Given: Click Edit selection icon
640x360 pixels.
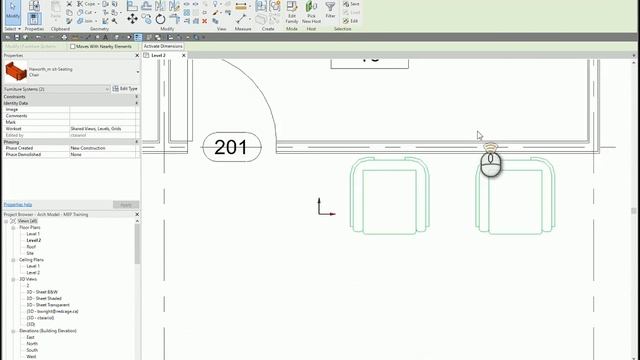Looking at the screenshot, I should (351, 21).
